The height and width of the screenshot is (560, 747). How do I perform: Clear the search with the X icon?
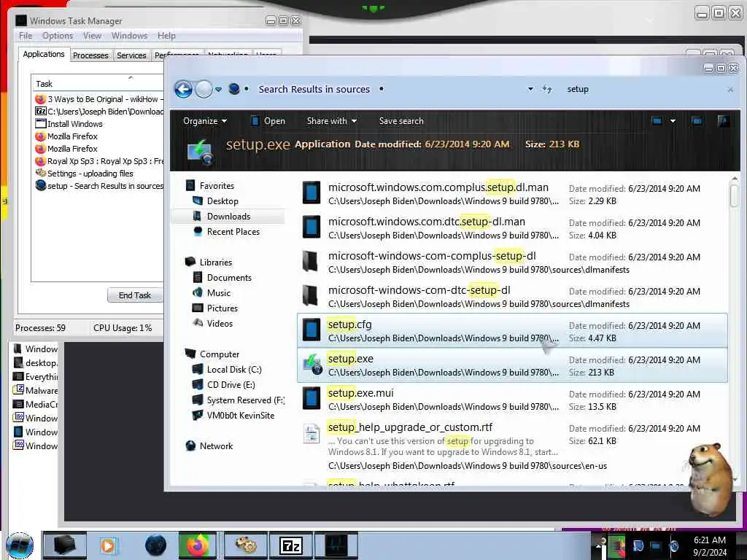[730, 90]
